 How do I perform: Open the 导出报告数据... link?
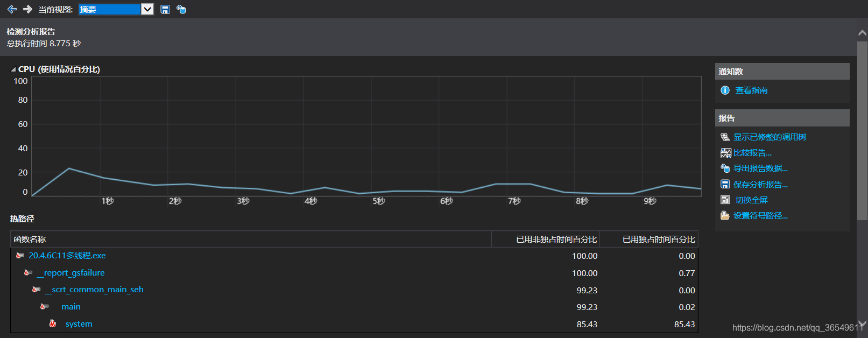pos(760,168)
